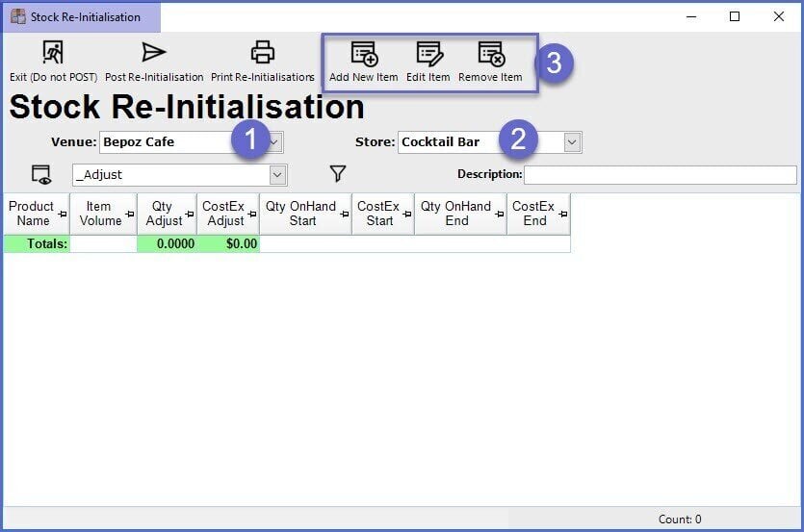Viewport: 804px width, 532px height.
Task: Click the filter funnel icon
Action: (x=338, y=174)
